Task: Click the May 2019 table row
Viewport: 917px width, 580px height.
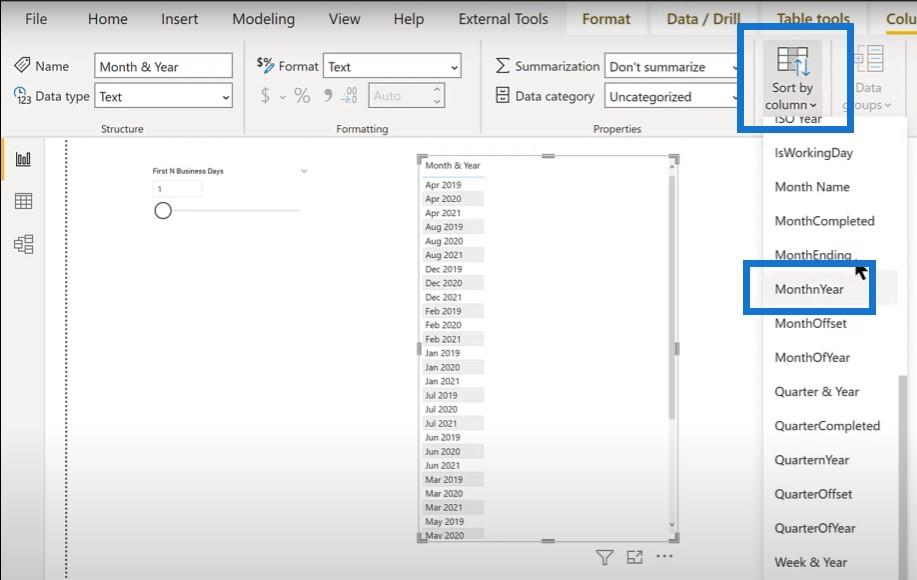Action: pos(453,522)
